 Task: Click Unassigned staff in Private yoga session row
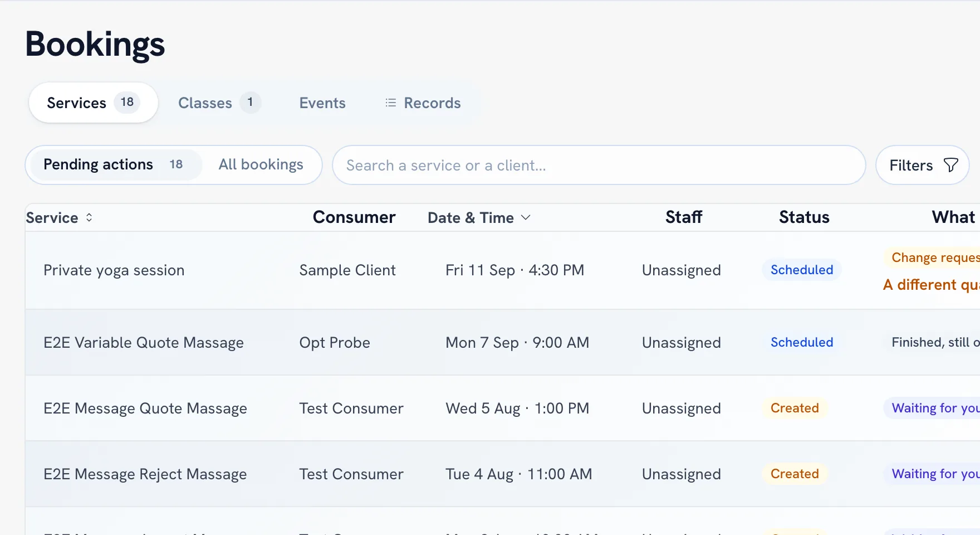pyautogui.click(x=682, y=270)
